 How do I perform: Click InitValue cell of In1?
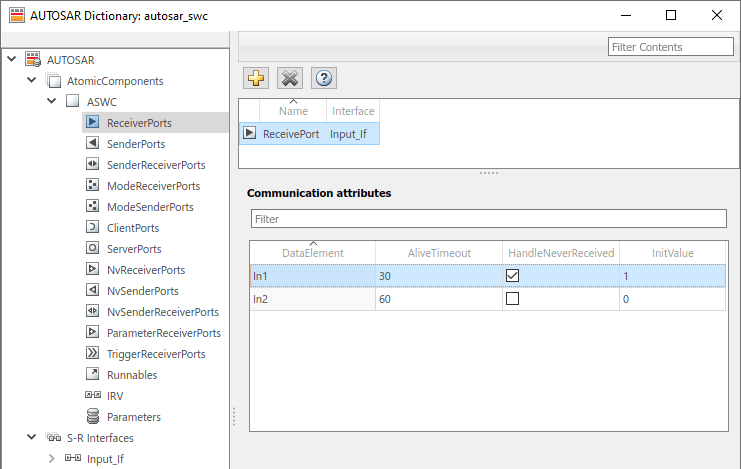click(x=672, y=276)
